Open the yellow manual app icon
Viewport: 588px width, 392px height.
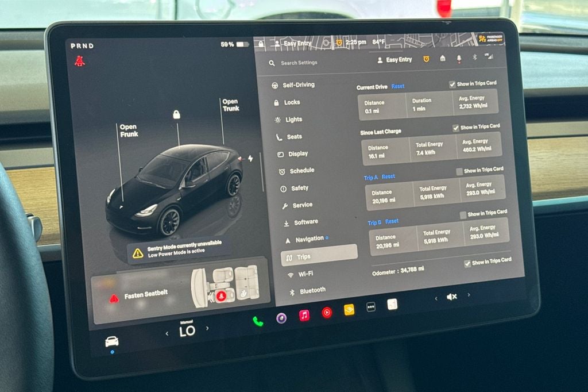click(349, 310)
